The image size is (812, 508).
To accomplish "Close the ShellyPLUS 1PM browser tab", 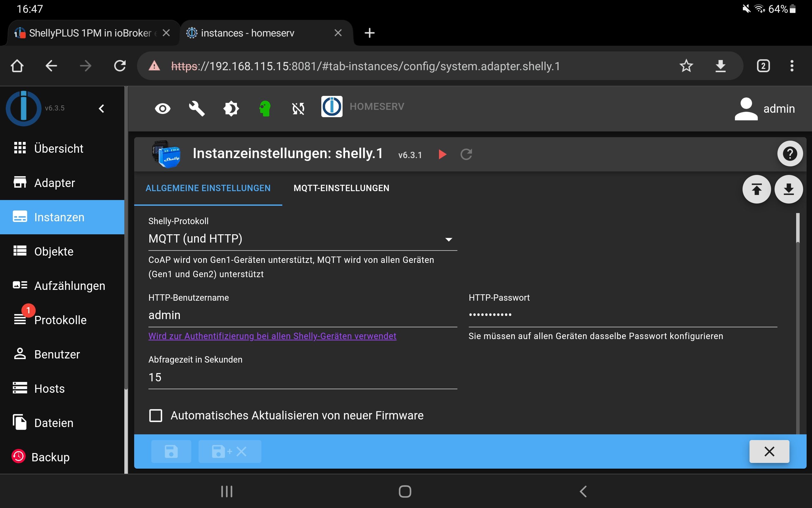I will tap(166, 33).
